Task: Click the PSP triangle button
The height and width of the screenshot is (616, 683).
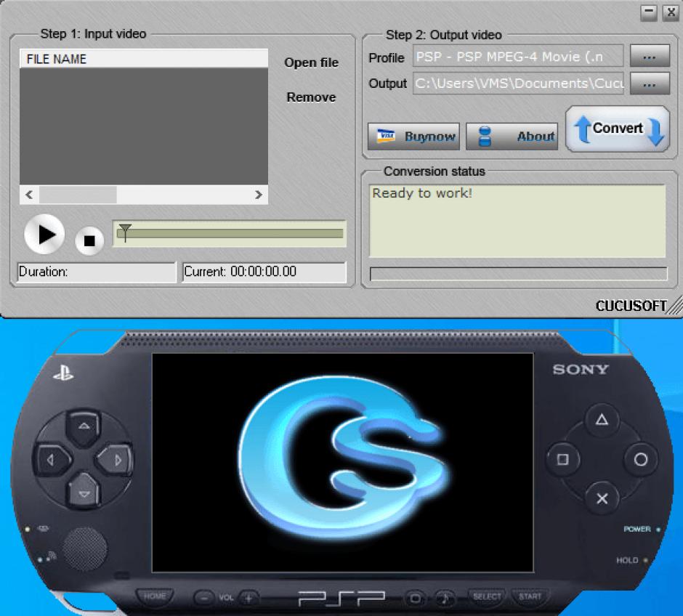Action: [x=602, y=420]
